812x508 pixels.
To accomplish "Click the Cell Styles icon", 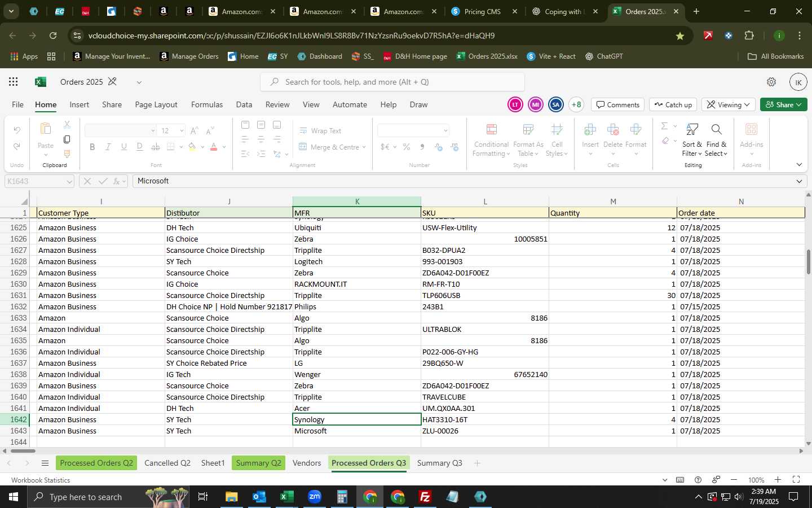I will point(557,130).
